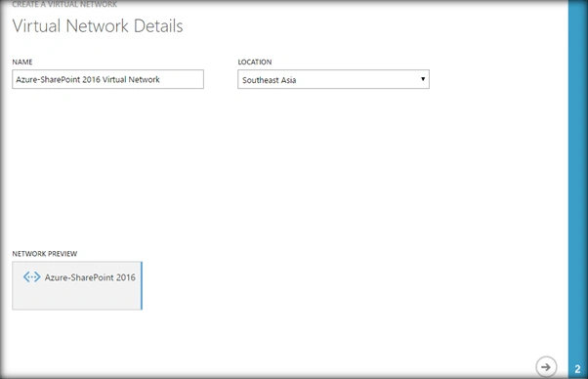
Task: Open the Location dropdown showing Southeast Asia
Action: [x=333, y=79]
